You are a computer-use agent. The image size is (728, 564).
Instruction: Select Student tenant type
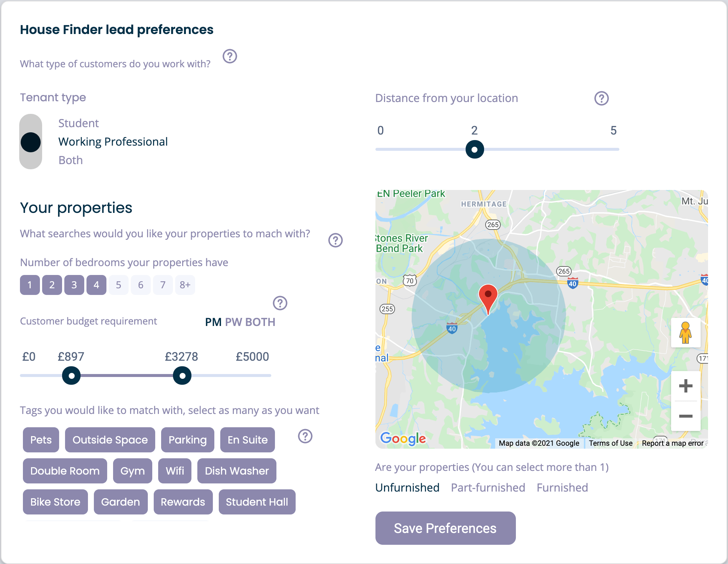click(78, 123)
